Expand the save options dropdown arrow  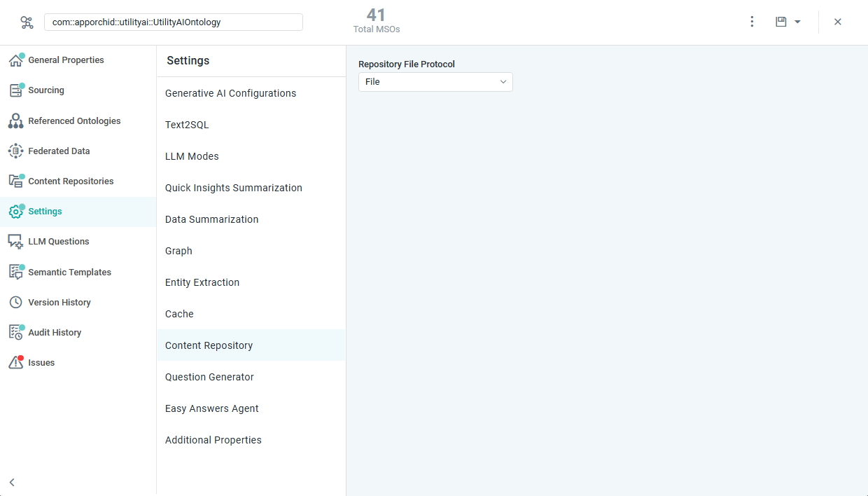[x=797, y=22]
